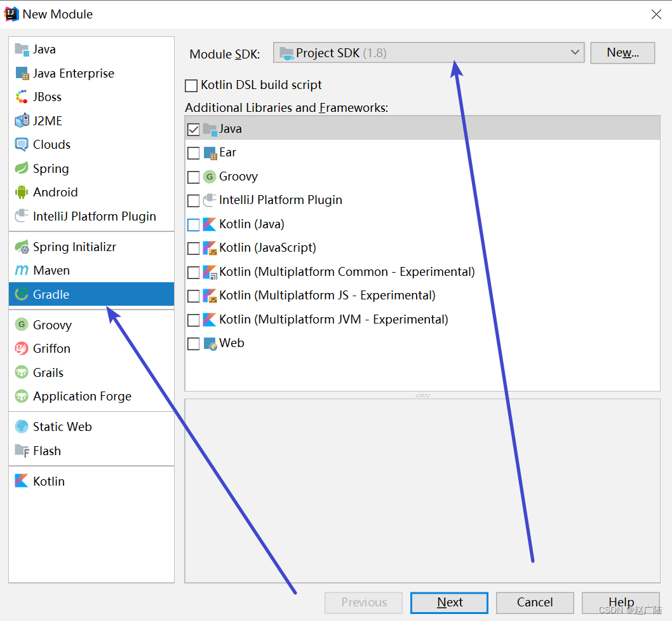Screen dimensions: 672x621
Task: Check the Web framework checkbox
Action: tap(194, 343)
